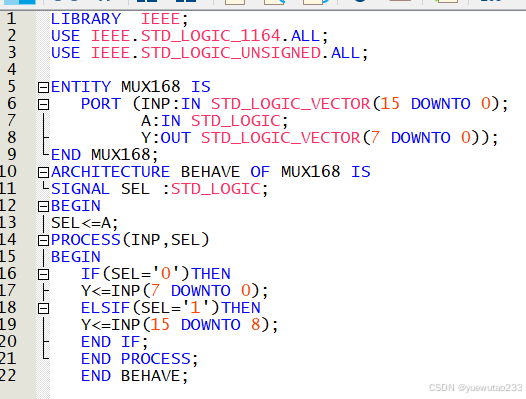Click STD_LOGIC_1164 on line 2

point(211,36)
